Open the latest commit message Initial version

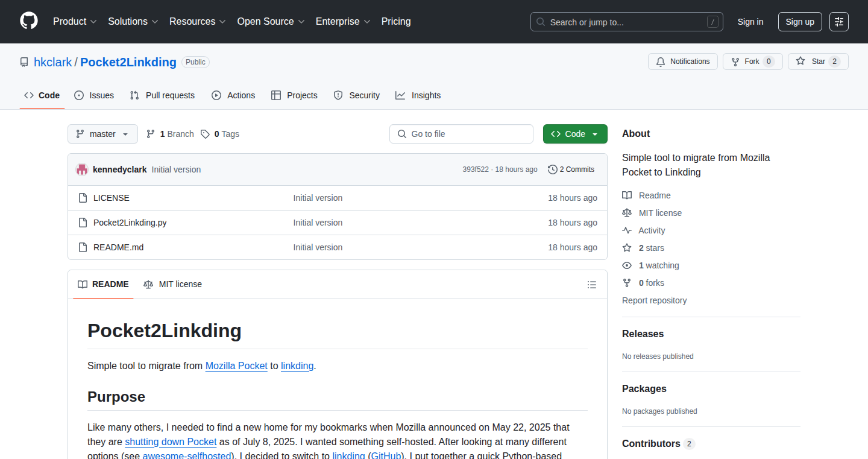click(x=176, y=169)
